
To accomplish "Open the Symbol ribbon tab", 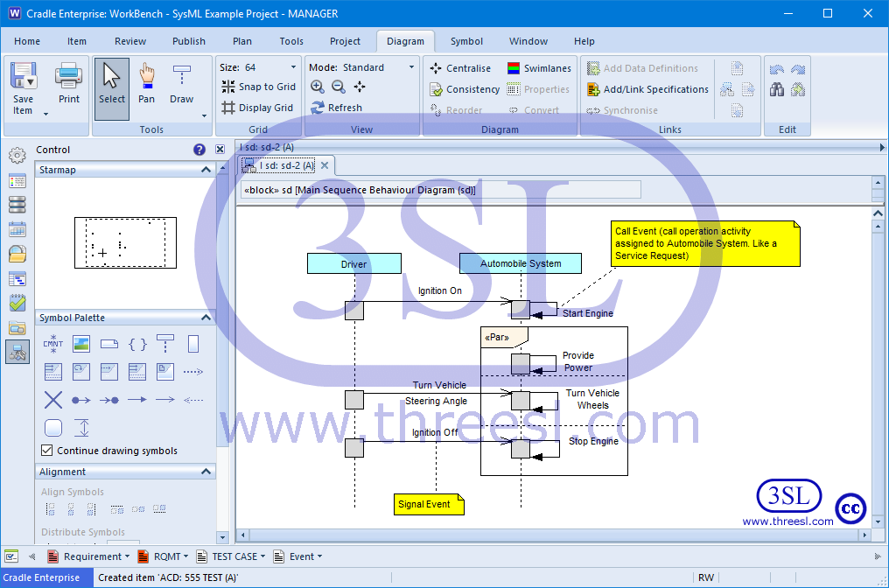I will click(466, 41).
